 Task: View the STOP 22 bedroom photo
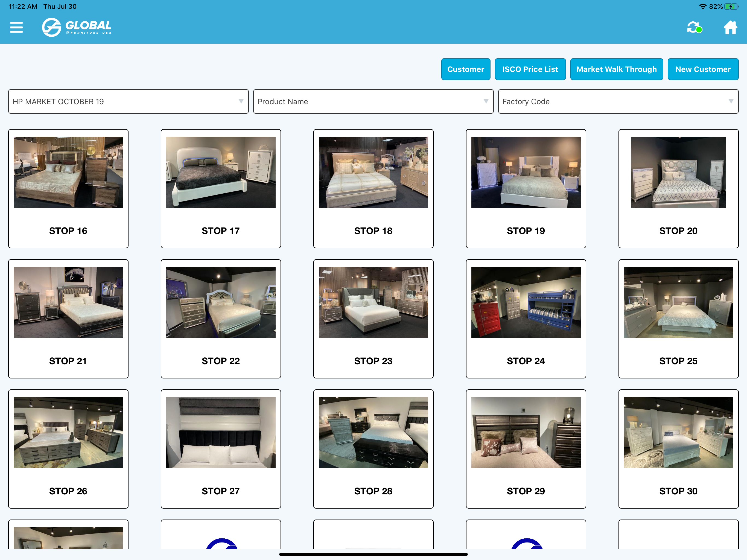click(x=221, y=302)
